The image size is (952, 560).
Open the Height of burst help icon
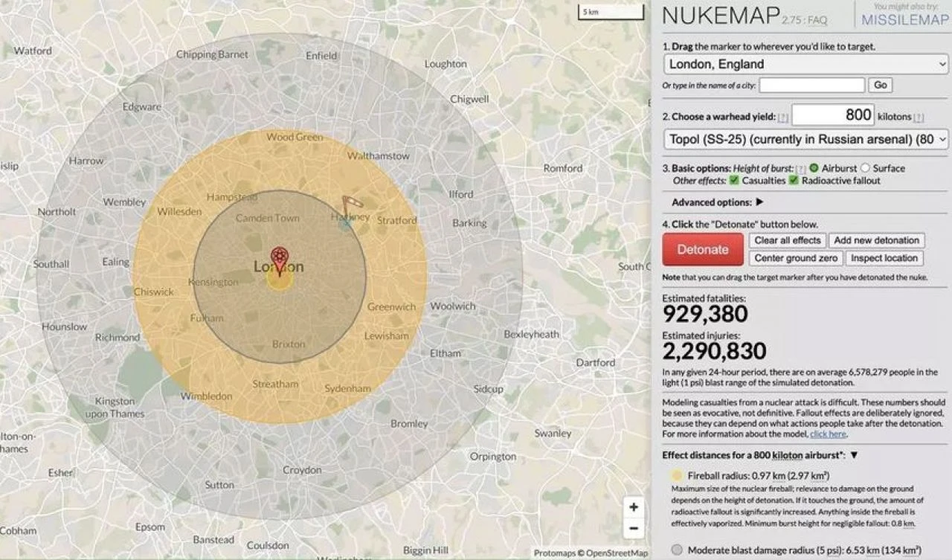click(800, 169)
